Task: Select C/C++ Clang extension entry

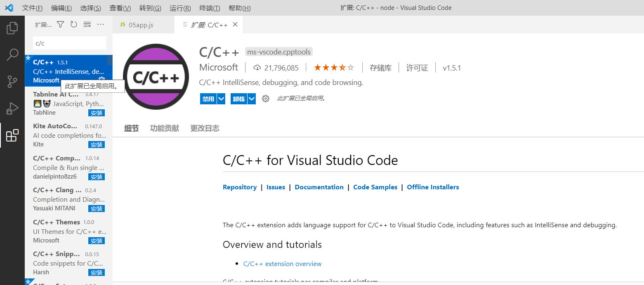Action: tap(68, 199)
